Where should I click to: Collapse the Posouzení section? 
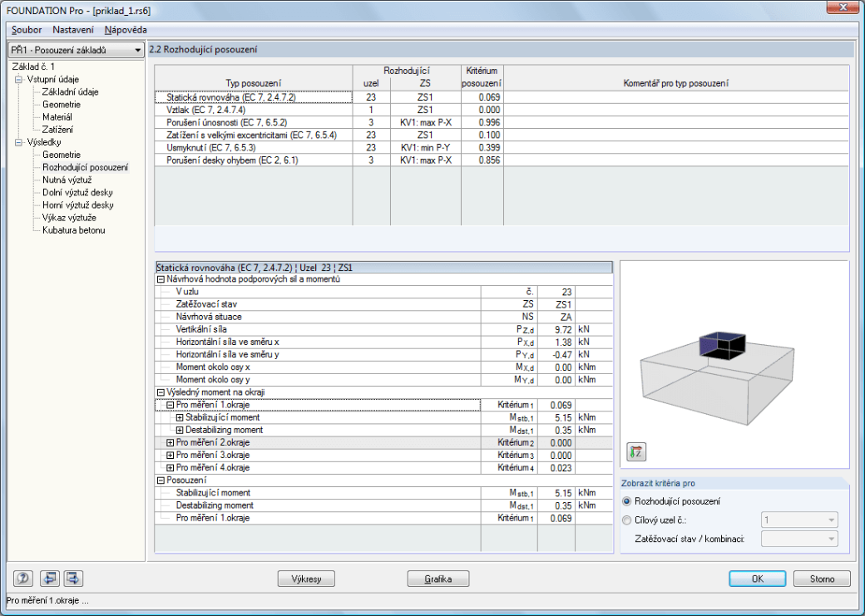pos(161,480)
